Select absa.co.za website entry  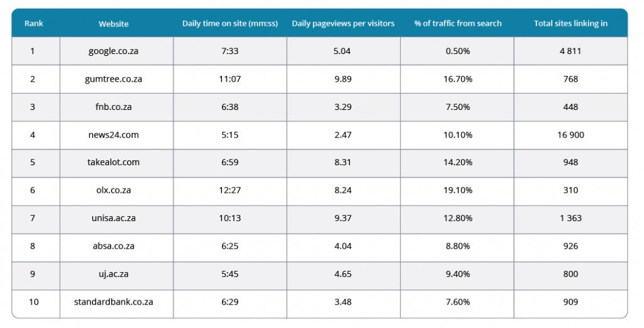coord(113,246)
